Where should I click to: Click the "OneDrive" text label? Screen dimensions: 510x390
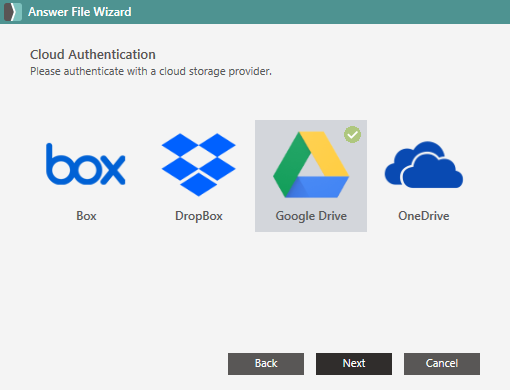(x=424, y=216)
